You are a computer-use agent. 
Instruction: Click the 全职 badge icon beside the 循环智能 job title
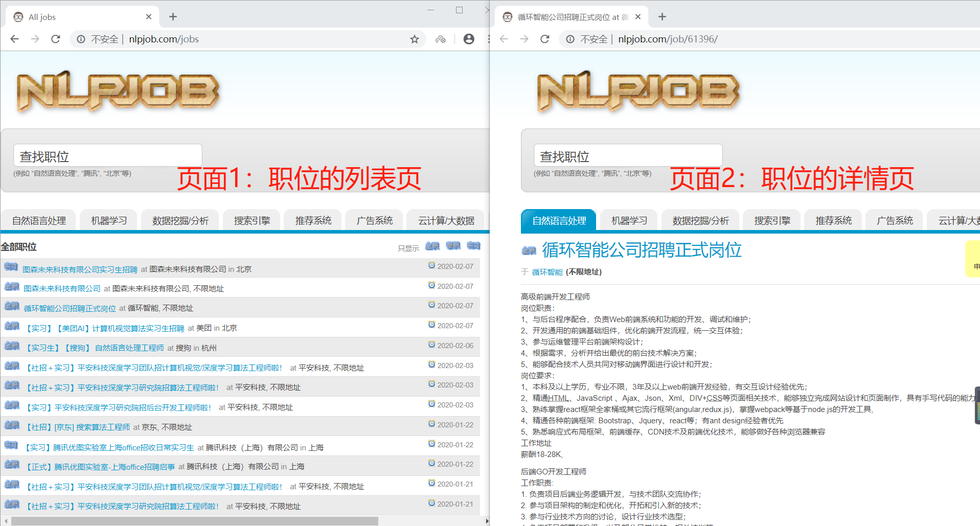[x=528, y=250]
